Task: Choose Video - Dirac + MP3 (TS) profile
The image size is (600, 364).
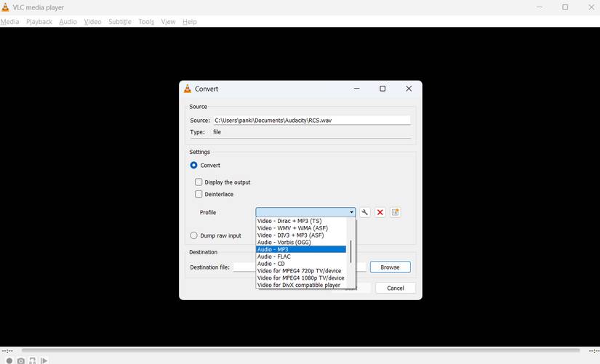Action: [301, 221]
